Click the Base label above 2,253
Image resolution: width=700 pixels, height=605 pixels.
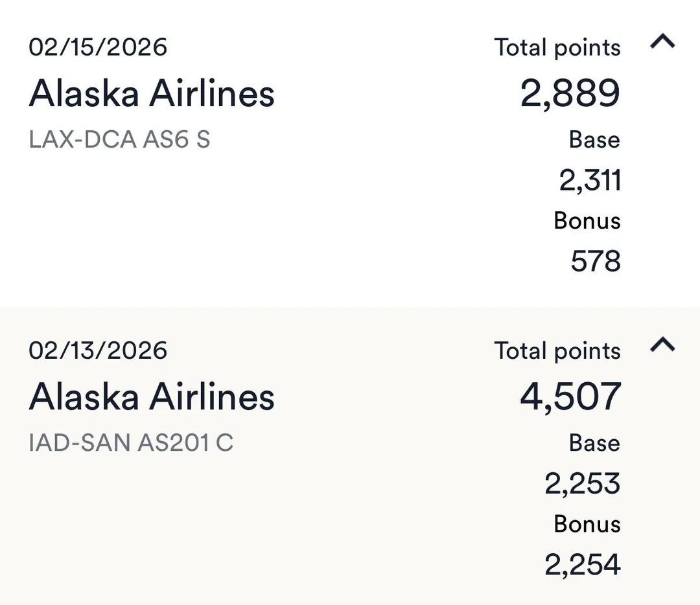tap(594, 442)
